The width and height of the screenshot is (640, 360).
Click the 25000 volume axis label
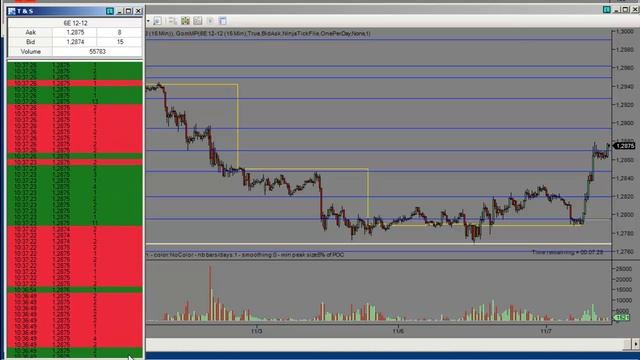[624, 269]
